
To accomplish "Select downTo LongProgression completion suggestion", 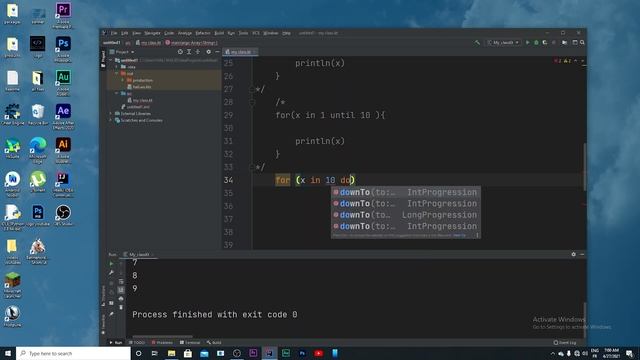I will 405,215.
